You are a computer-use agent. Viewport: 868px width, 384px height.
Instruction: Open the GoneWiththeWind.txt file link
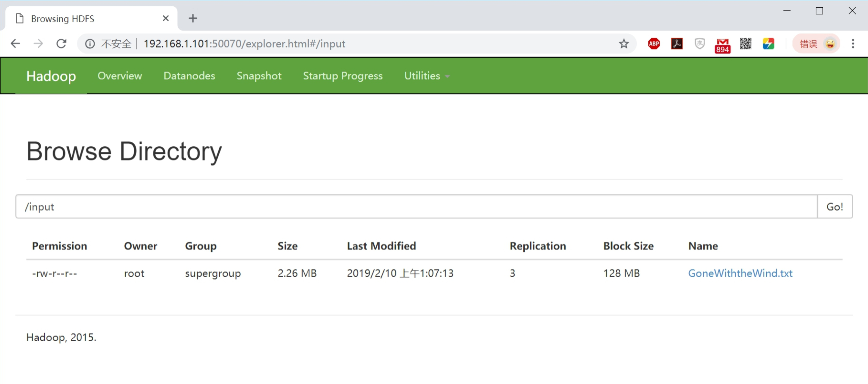tap(740, 273)
